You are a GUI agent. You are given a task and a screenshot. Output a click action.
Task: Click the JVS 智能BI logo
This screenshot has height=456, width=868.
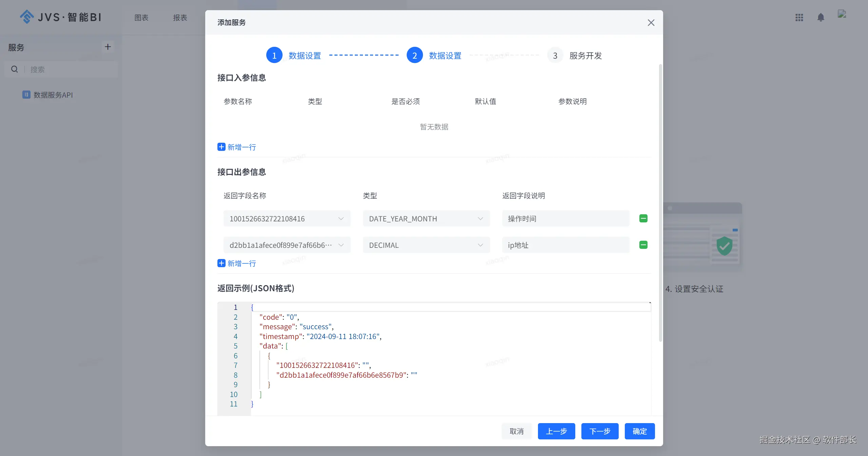pyautogui.click(x=60, y=17)
